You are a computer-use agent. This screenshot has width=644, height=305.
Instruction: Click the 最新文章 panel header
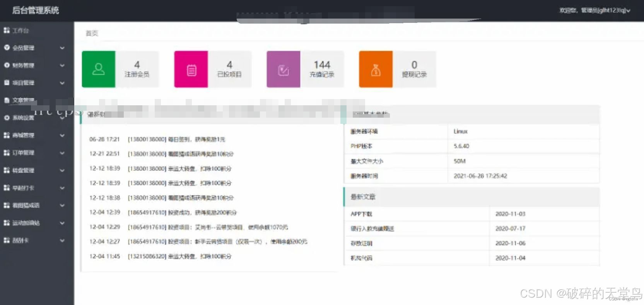pos(471,197)
